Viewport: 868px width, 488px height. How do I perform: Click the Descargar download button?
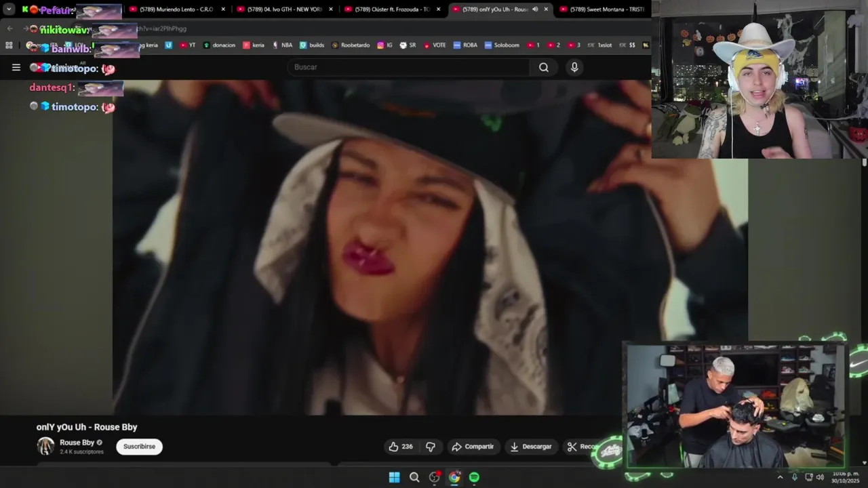pos(531,447)
